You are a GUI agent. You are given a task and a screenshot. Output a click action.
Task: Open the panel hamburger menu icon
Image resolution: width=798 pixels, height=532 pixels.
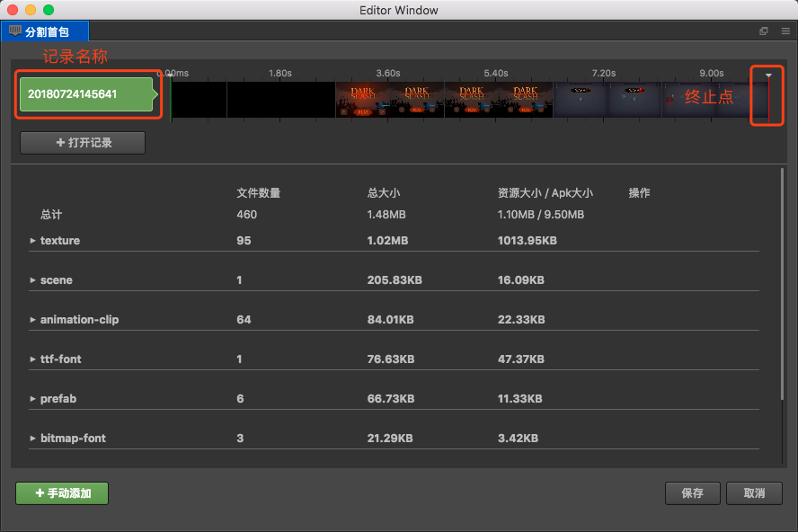785,31
